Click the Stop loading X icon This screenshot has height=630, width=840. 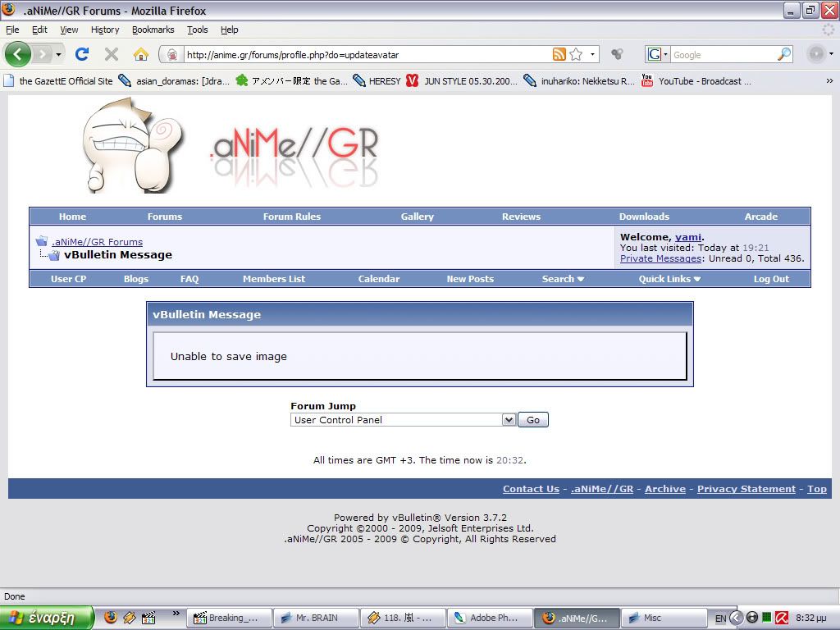[112, 54]
